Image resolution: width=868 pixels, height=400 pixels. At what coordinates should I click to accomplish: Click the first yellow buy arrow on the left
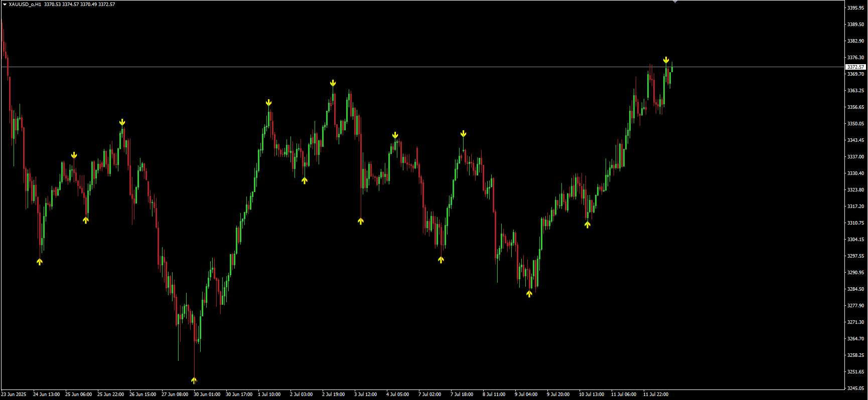click(x=40, y=261)
